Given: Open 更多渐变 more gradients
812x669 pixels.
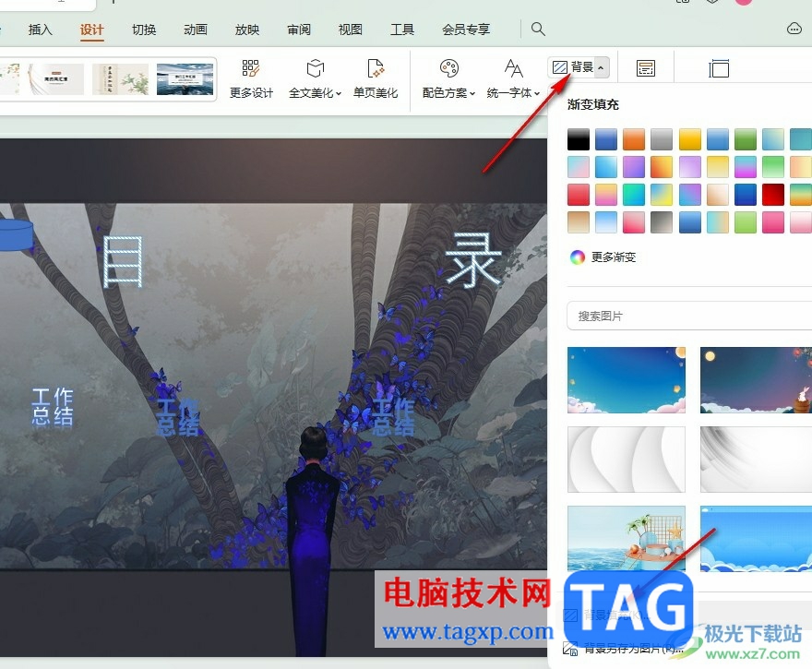Looking at the screenshot, I should tap(603, 257).
